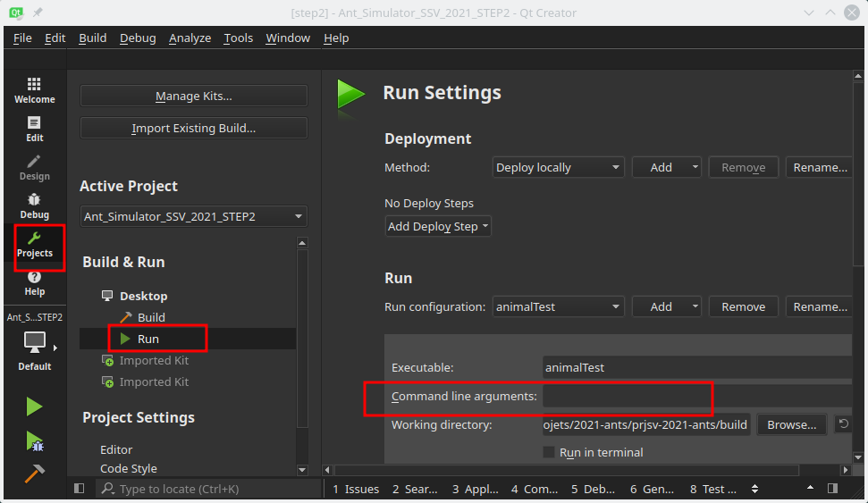Open the Run section Add dropdown

667,306
